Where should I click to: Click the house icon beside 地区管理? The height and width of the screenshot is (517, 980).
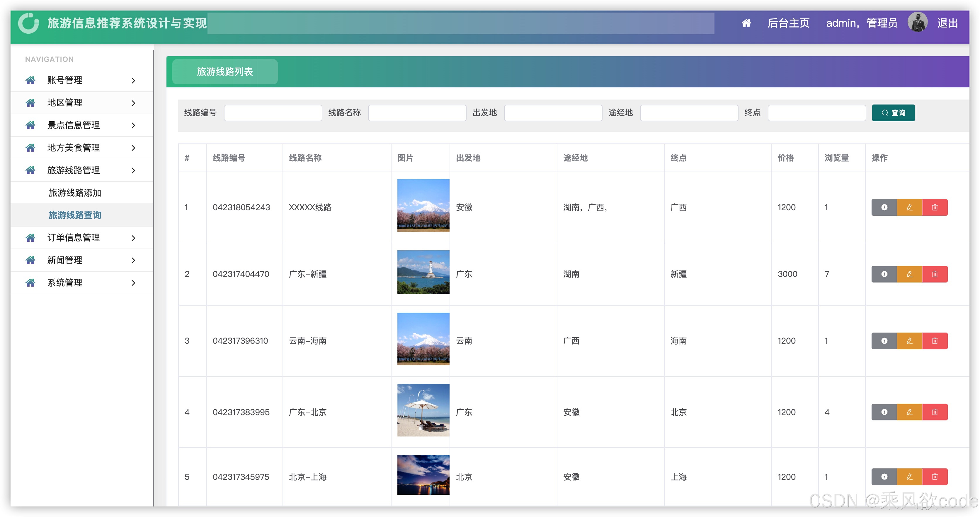(x=30, y=103)
